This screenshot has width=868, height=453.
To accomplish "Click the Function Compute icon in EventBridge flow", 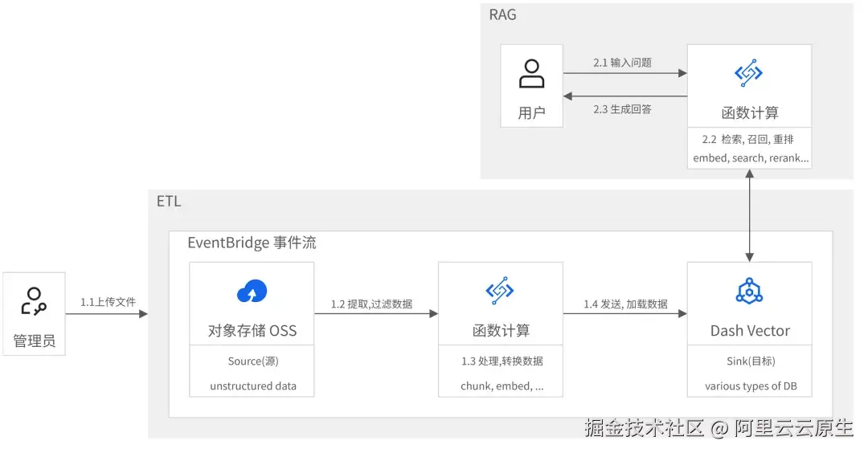I will [500, 291].
